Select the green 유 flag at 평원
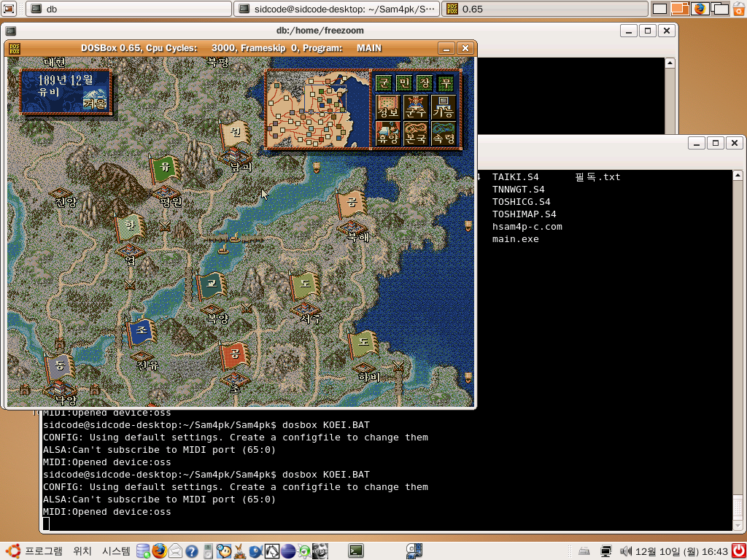747x560 pixels. click(165, 168)
